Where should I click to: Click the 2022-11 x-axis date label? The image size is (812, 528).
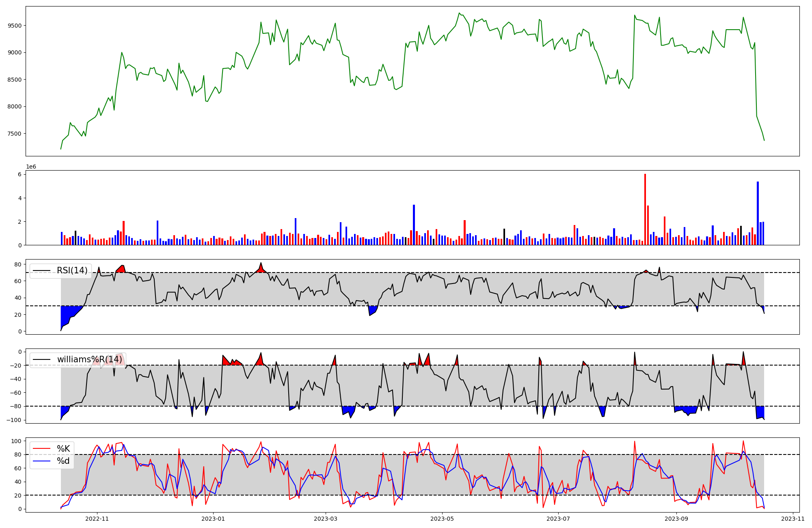pos(97,519)
